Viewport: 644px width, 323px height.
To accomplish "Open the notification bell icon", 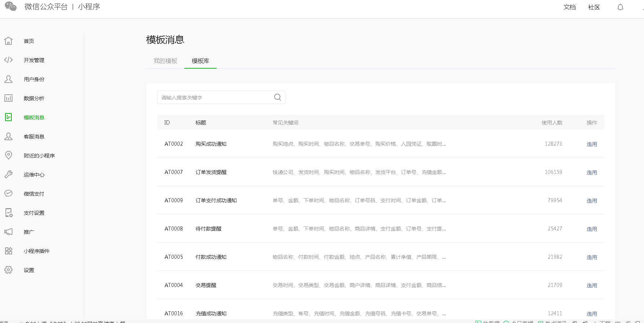I will (620, 7).
